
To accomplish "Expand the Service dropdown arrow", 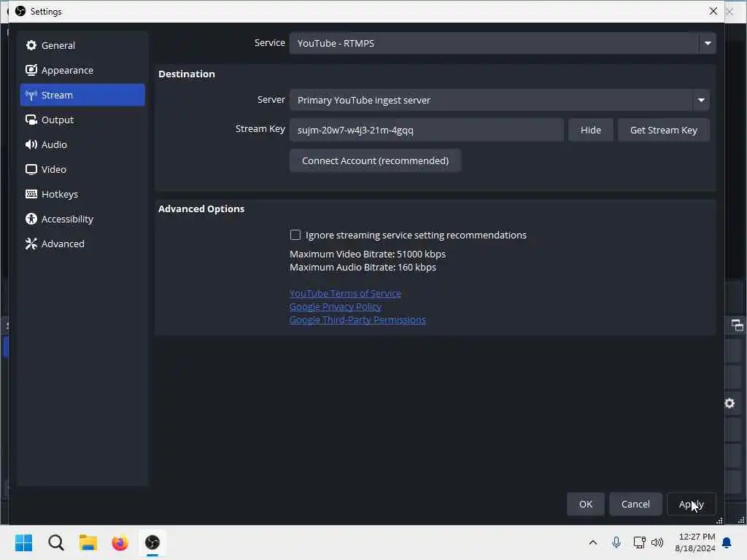I will click(708, 43).
